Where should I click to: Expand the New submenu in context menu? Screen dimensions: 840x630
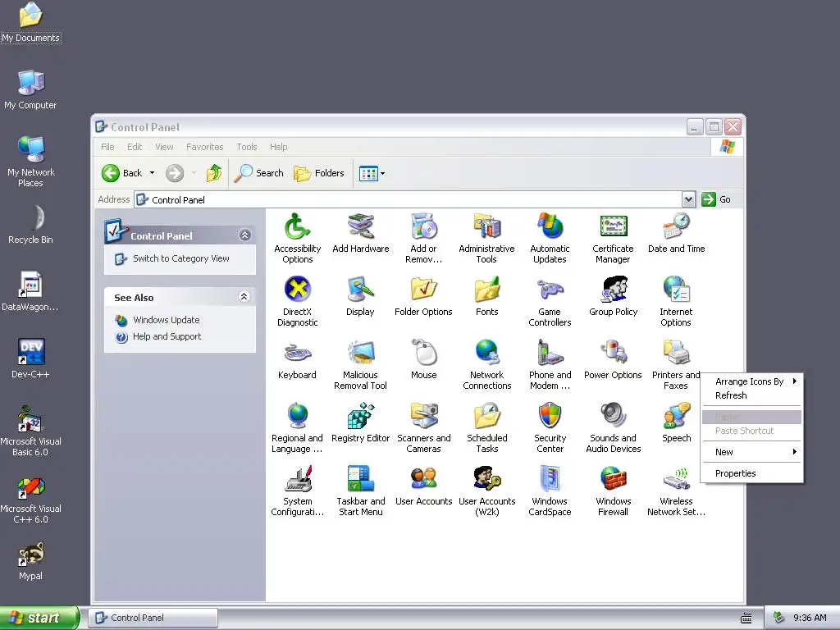pyautogui.click(x=752, y=452)
